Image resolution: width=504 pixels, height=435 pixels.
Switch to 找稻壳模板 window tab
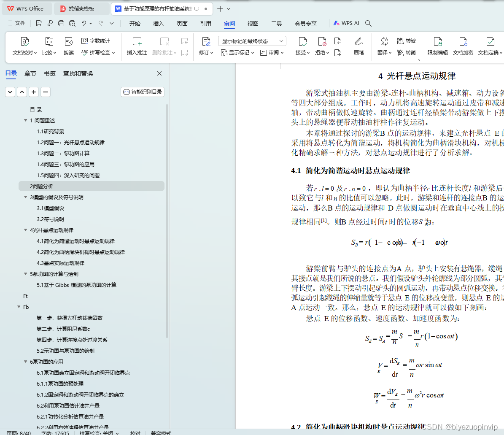tap(81, 9)
